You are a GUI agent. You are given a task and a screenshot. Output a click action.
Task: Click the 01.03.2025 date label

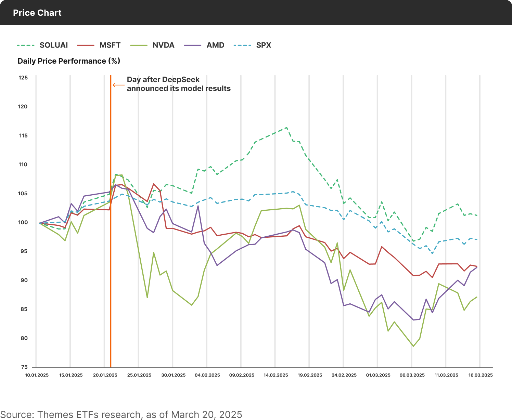(378, 375)
